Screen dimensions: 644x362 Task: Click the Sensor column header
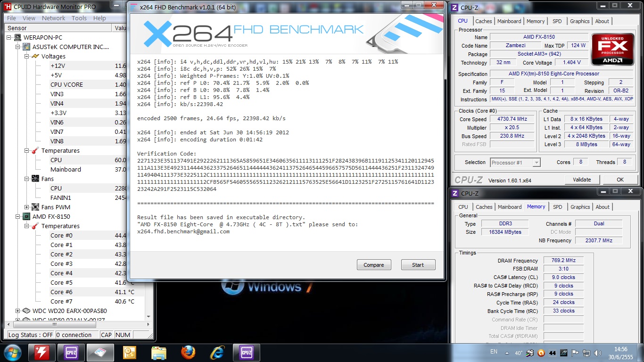point(59,28)
